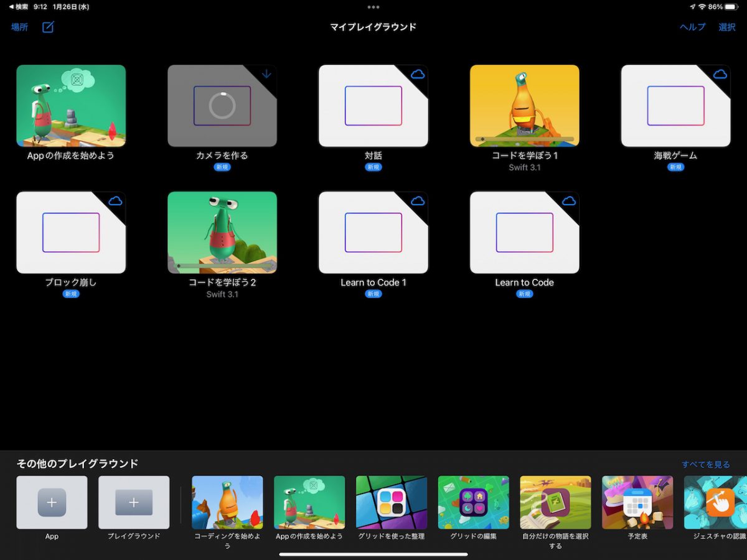Tap the 新規 badge under ブロック崩し
The height and width of the screenshot is (560, 747).
(x=71, y=294)
